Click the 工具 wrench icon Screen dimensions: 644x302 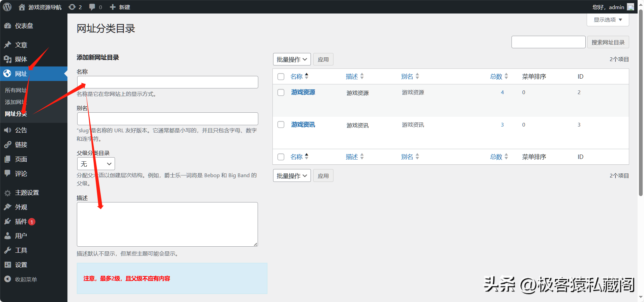7,250
